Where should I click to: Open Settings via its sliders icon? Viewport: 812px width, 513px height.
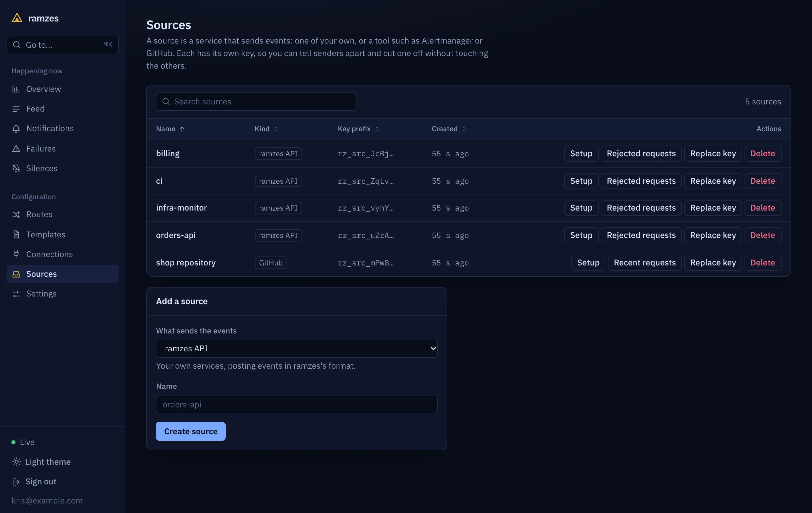[x=16, y=294]
